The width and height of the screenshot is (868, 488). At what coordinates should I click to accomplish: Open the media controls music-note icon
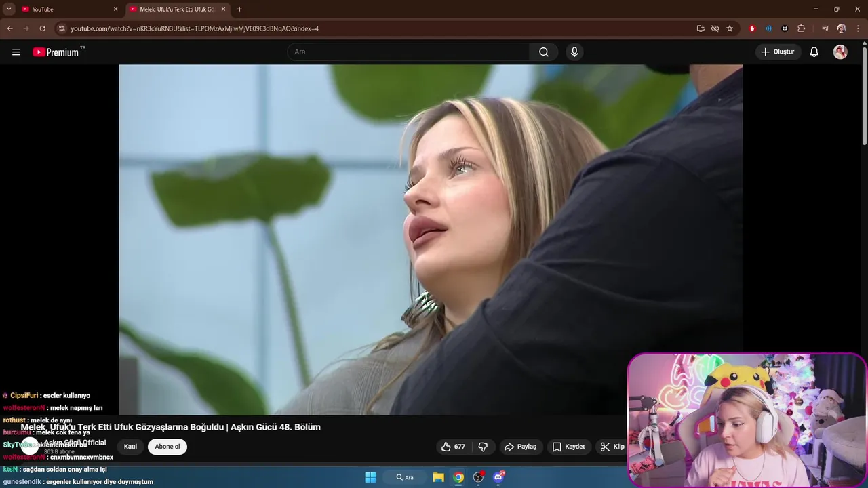point(825,28)
